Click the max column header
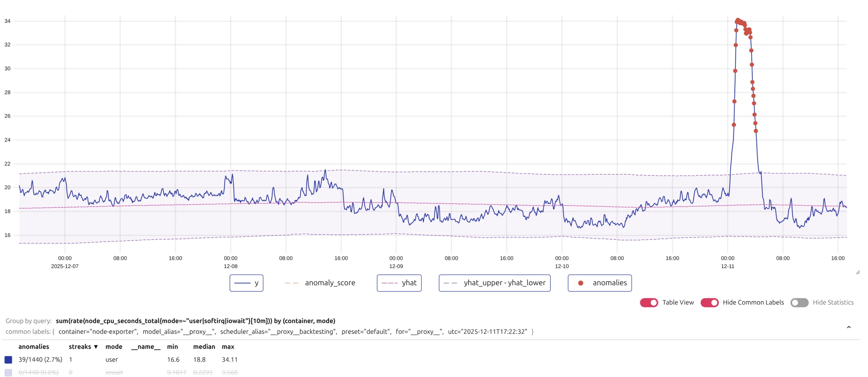The width and height of the screenshot is (868, 377). (x=228, y=347)
